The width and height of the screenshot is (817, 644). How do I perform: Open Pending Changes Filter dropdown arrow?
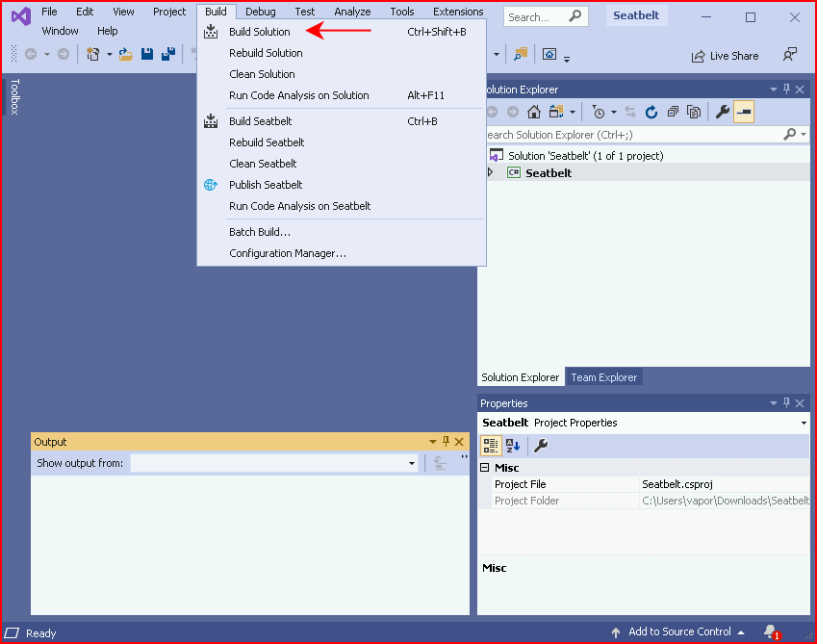point(614,112)
